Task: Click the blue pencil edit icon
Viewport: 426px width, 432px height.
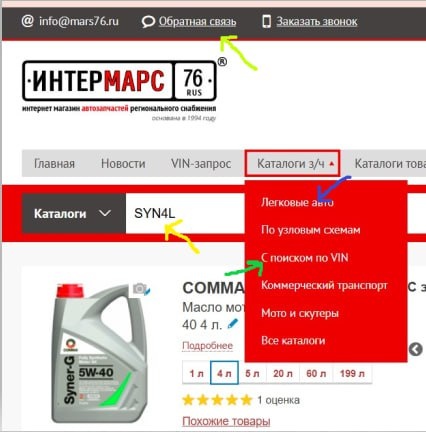Action: (x=233, y=324)
